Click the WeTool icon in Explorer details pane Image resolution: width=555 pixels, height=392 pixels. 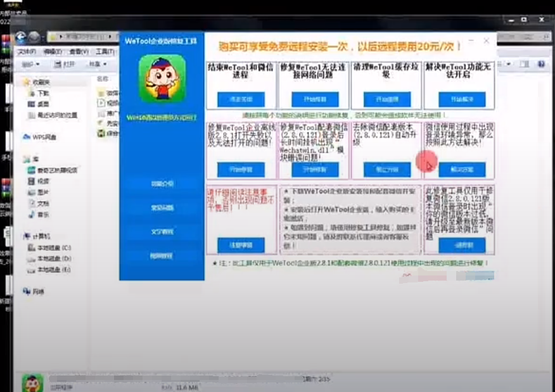[x=32, y=383]
